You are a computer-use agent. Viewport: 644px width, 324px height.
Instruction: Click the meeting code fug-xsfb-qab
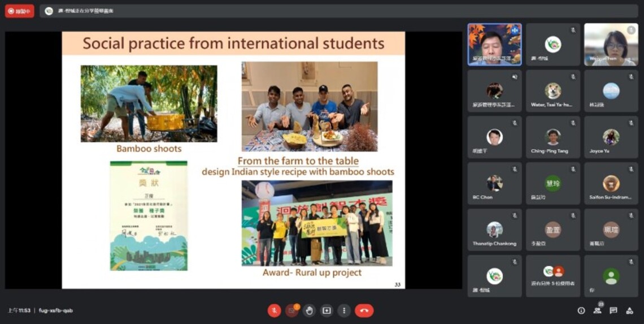[56, 310]
